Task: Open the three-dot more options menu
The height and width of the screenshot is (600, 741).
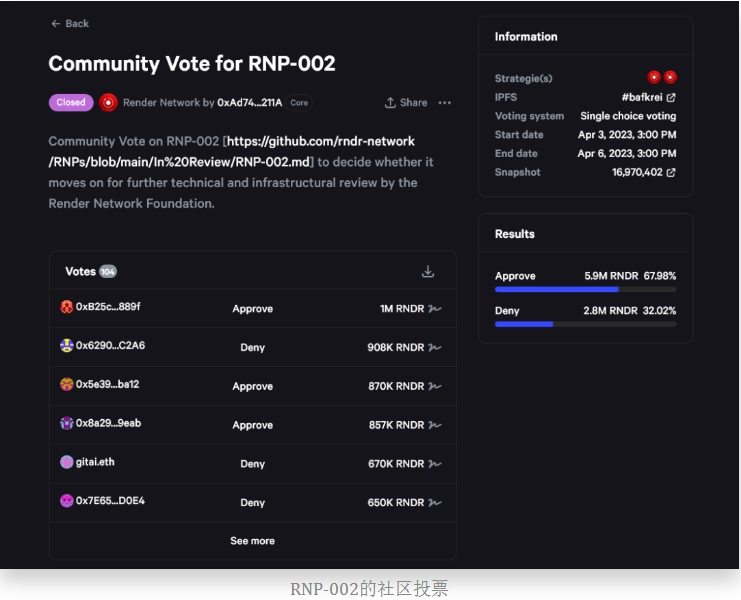Action: (444, 103)
